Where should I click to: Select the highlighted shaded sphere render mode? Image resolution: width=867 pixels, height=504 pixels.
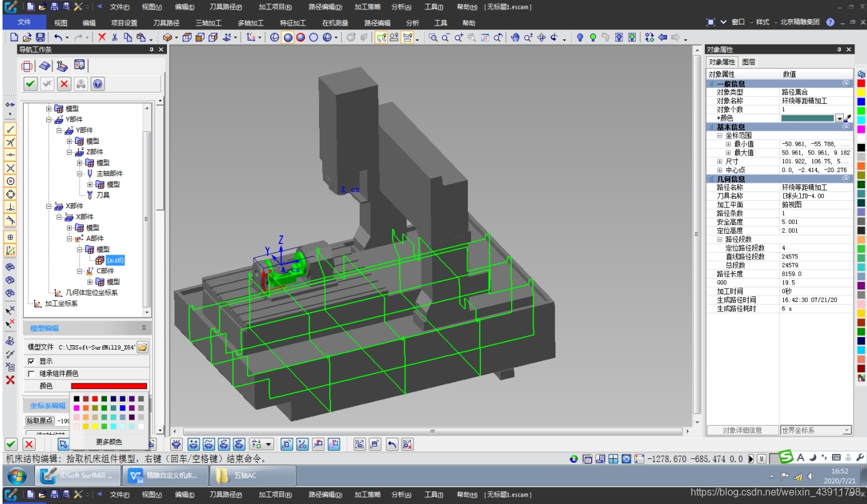[x=288, y=38]
